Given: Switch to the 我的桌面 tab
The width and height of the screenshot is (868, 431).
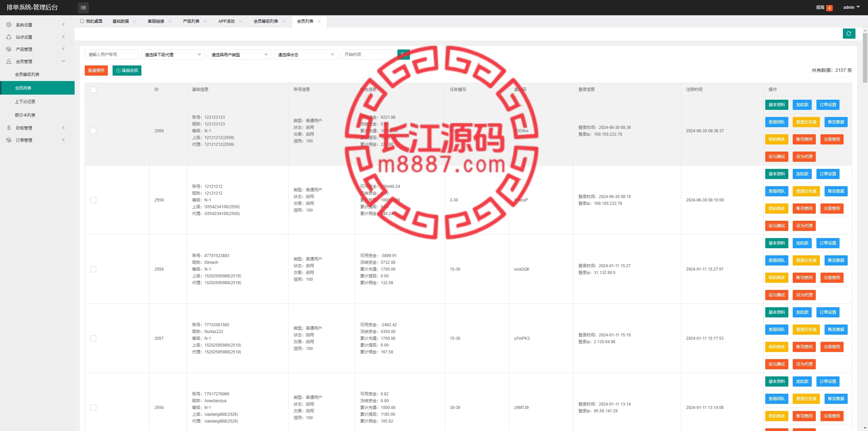Looking at the screenshot, I should click(x=91, y=21).
